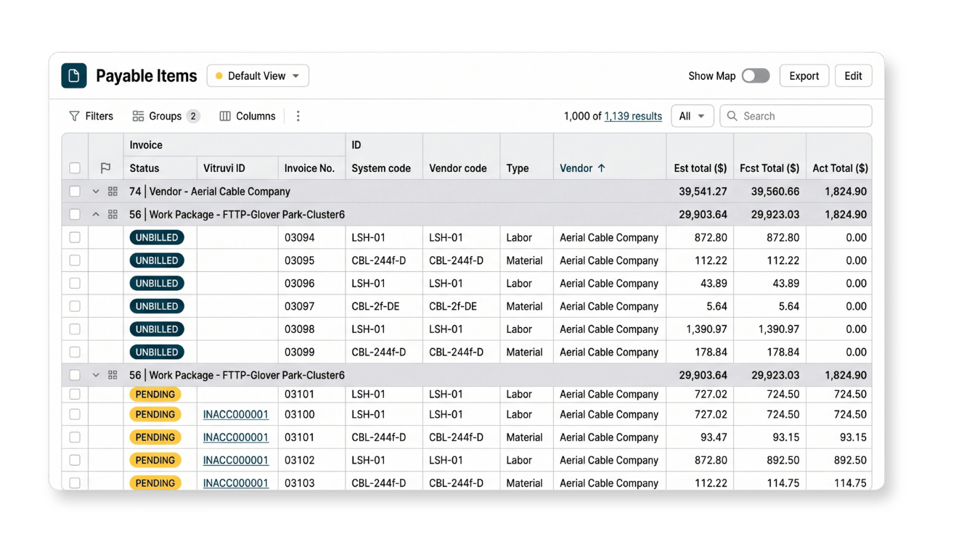
Task: Click into the Search field
Action: click(x=796, y=116)
